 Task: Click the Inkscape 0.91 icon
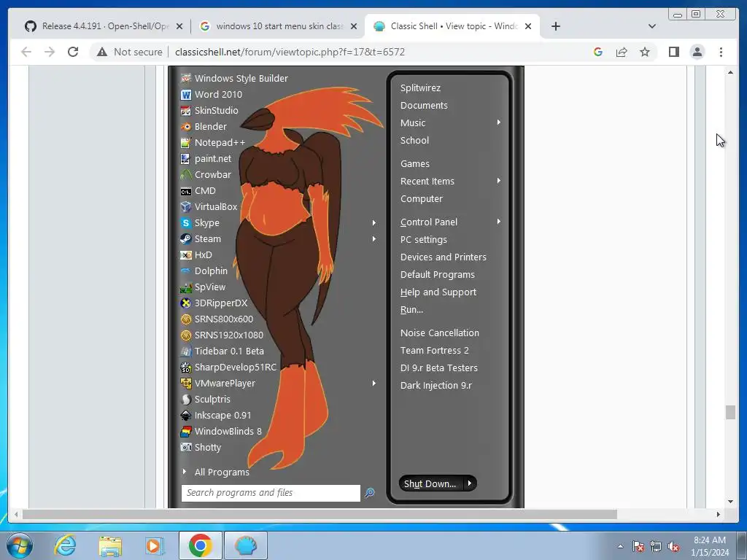pos(186,416)
